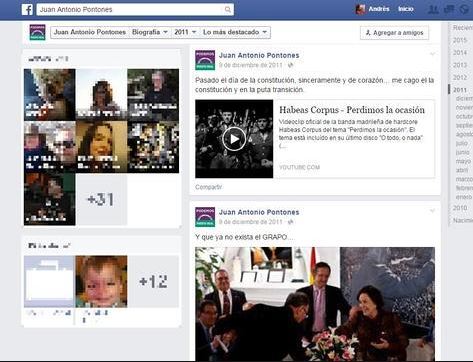Screen dimensions: 473x362
Task: Jump to julio in timeline sidebar
Action: pyautogui.click(x=462, y=143)
